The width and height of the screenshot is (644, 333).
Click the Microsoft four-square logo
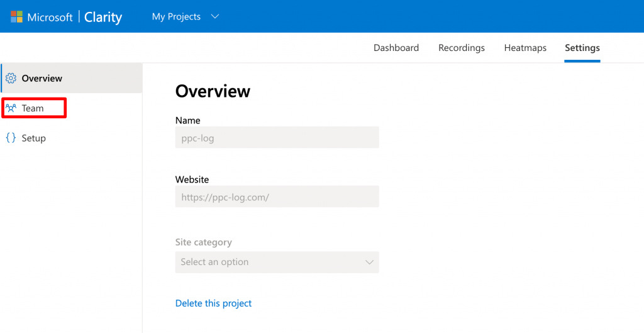point(16,17)
